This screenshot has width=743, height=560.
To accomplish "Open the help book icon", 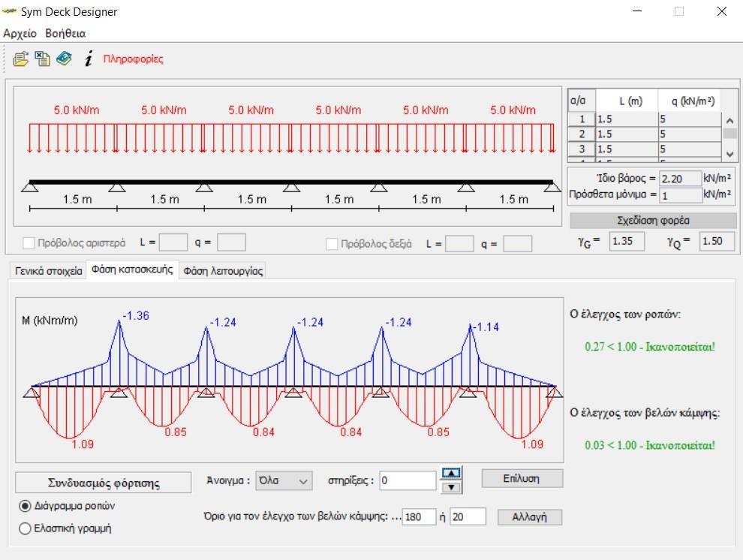I will click(x=64, y=59).
